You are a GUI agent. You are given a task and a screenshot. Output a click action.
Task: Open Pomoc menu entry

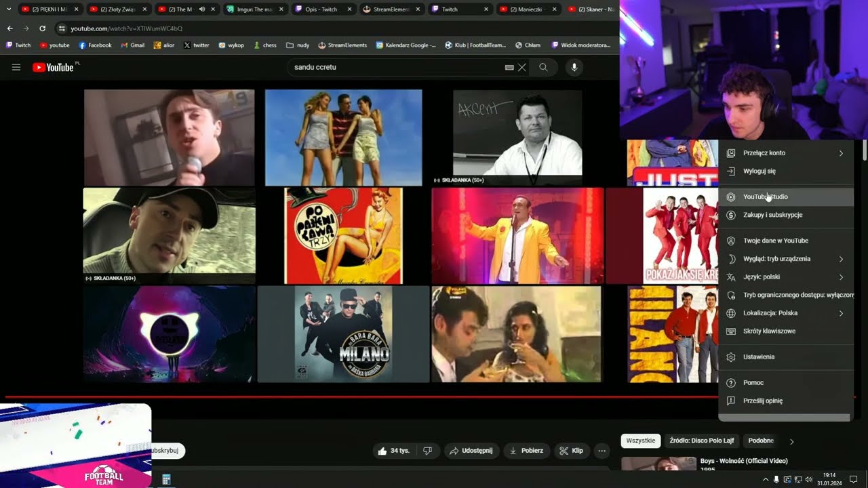click(x=786, y=383)
